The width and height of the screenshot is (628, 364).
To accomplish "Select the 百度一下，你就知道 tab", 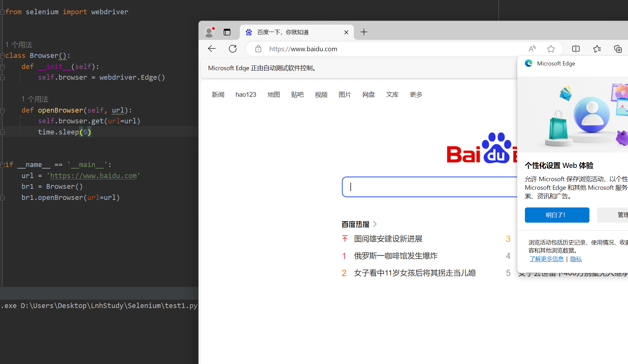I will pos(297,32).
